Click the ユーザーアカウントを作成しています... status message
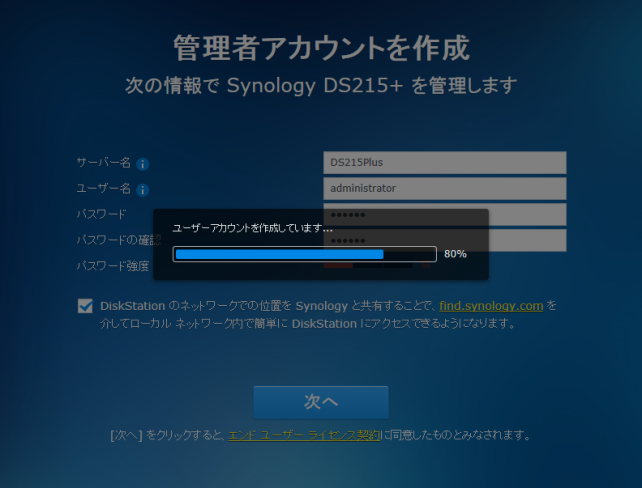 click(x=252, y=228)
